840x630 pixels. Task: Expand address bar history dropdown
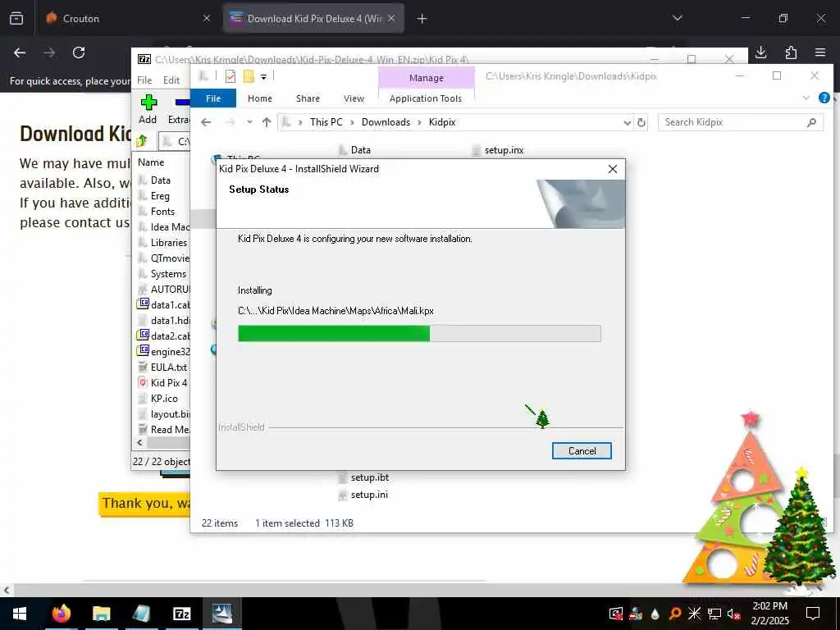[627, 123]
